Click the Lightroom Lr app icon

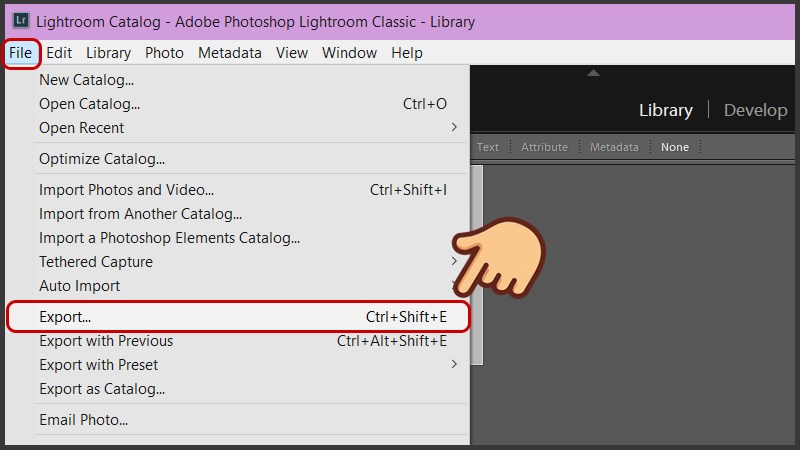point(20,21)
